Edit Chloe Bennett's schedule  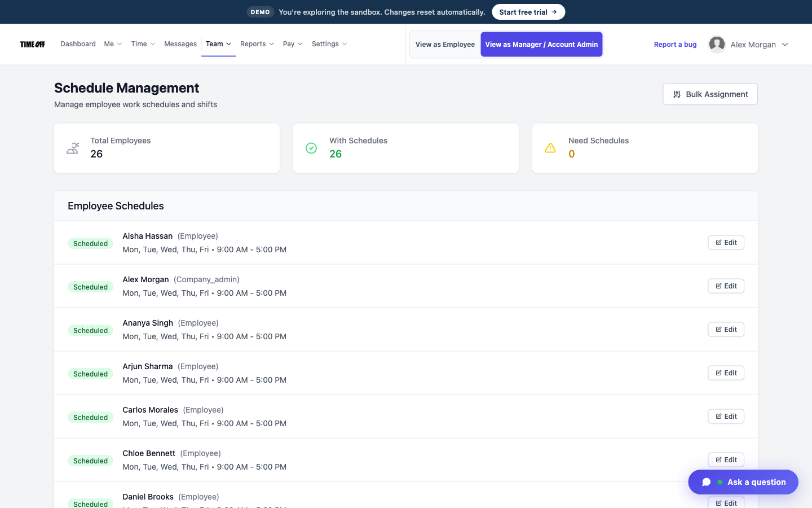click(x=726, y=459)
